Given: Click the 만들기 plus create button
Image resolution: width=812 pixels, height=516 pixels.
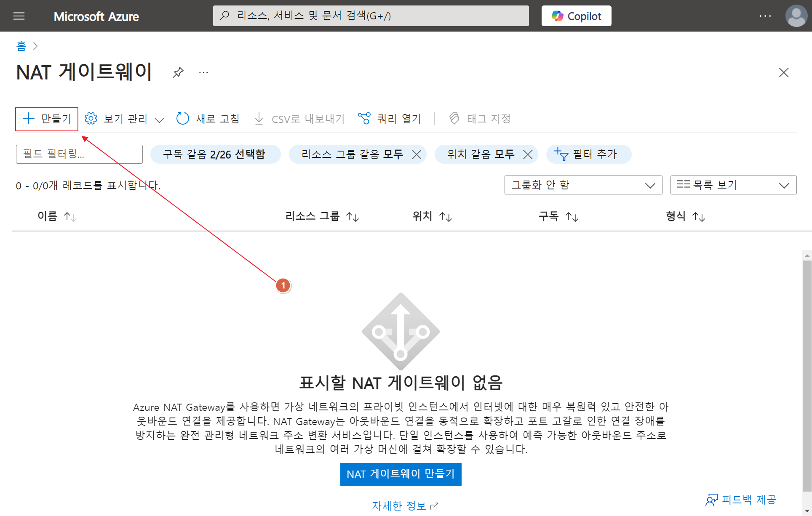Looking at the screenshot, I should pyautogui.click(x=47, y=119).
